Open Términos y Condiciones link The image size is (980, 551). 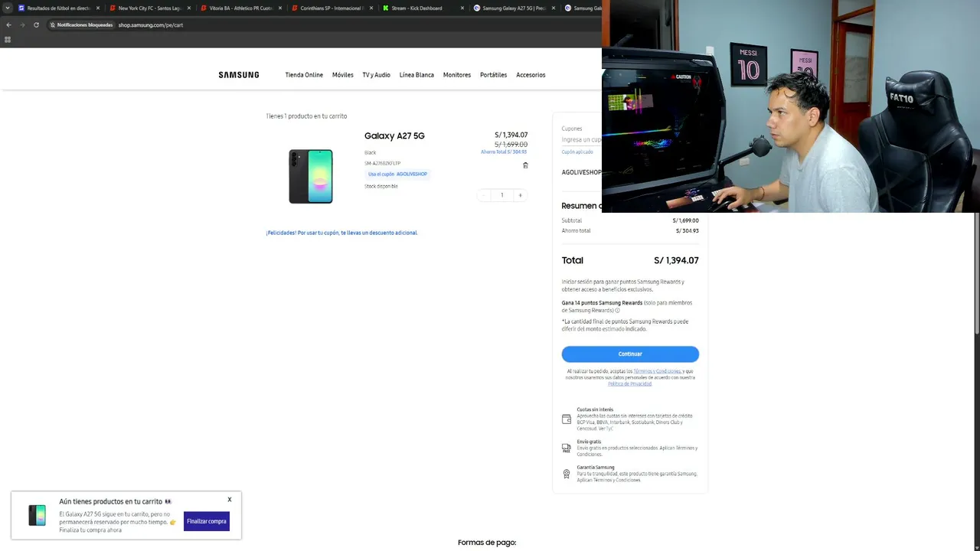[x=657, y=371]
